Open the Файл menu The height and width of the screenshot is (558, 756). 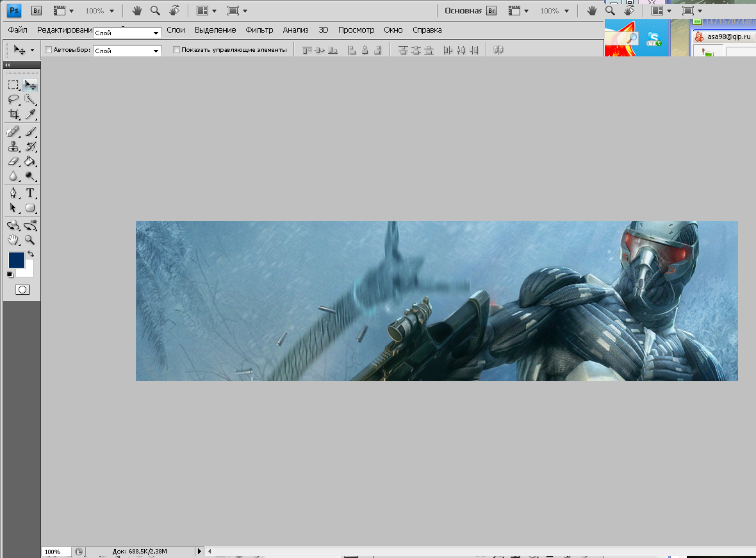click(17, 30)
